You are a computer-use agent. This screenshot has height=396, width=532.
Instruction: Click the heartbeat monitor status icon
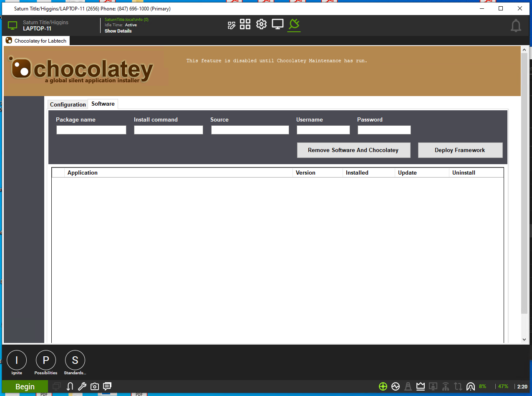pyautogui.click(x=395, y=386)
